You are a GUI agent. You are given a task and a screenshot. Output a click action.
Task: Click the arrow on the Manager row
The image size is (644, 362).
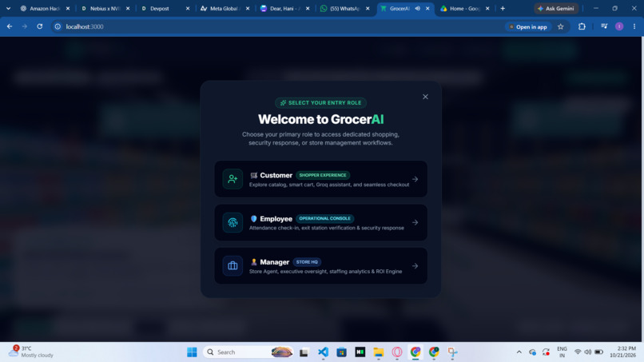[415, 266]
